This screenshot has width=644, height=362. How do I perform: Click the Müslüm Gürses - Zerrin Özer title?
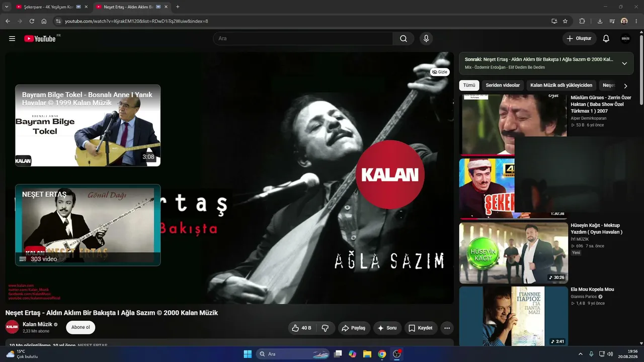pyautogui.click(x=601, y=104)
